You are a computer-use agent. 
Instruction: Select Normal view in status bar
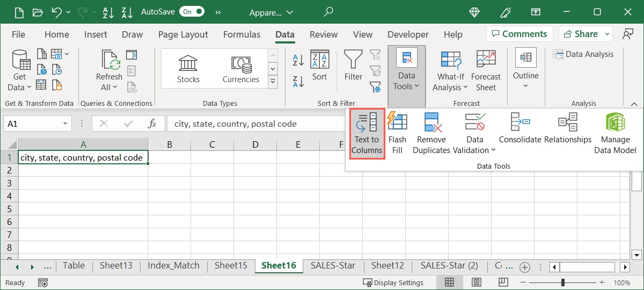[450, 282]
